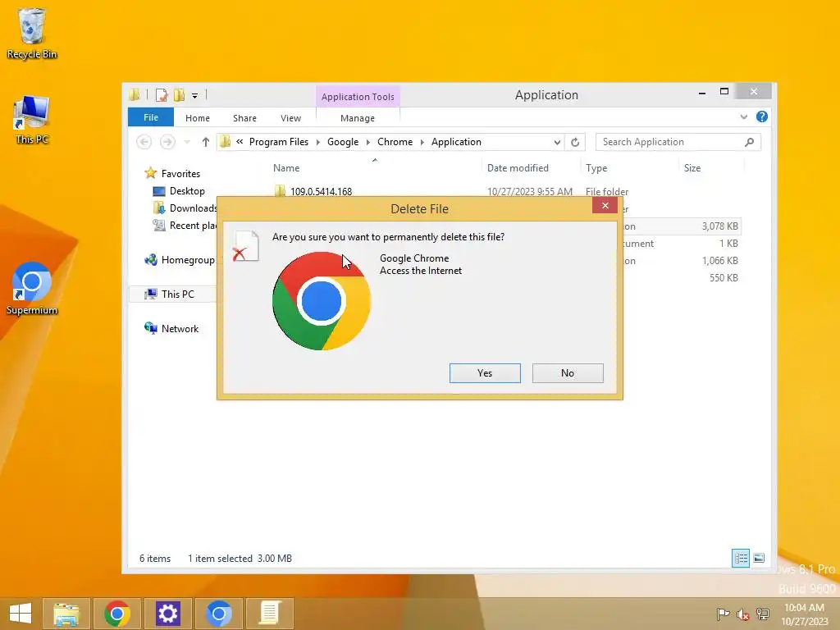Click the network tray icon
The width and height of the screenshot is (840, 630).
tap(762, 614)
